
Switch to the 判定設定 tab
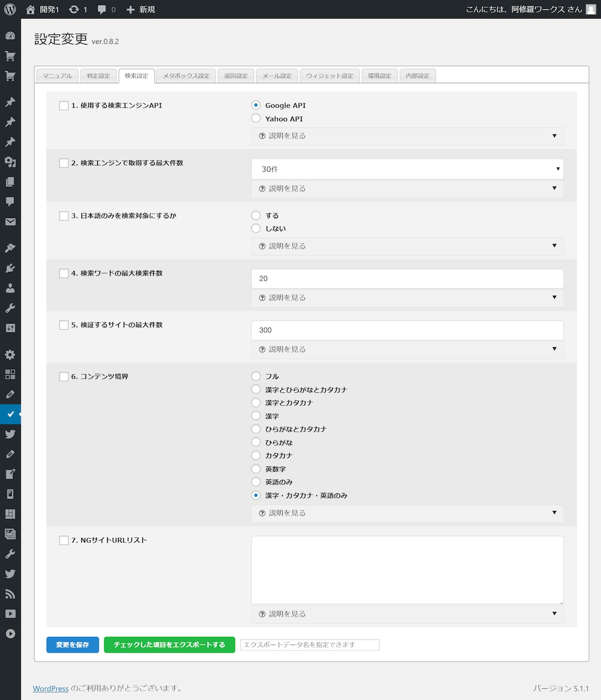99,76
